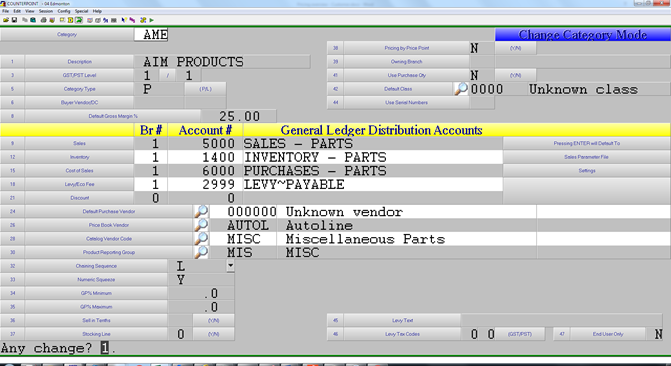The width and height of the screenshot is (671, 366).
Task: Click the Sales Parameter File button
Action: (586, 157)
